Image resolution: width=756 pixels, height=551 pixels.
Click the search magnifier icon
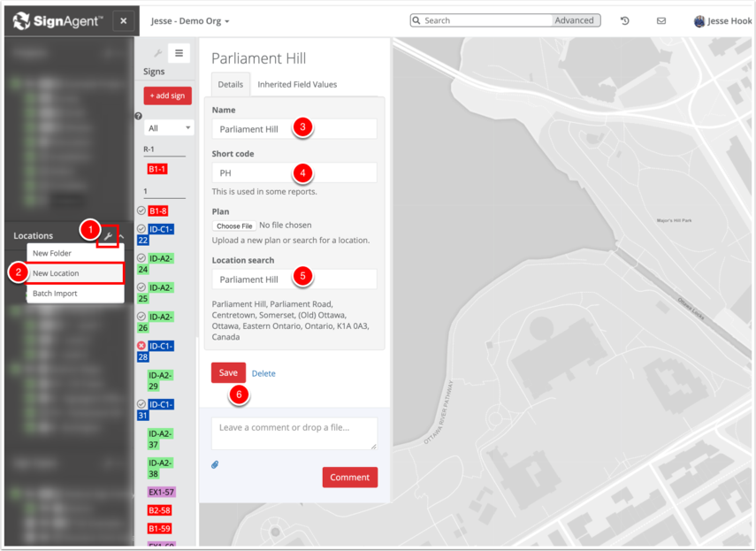[416, 20]
